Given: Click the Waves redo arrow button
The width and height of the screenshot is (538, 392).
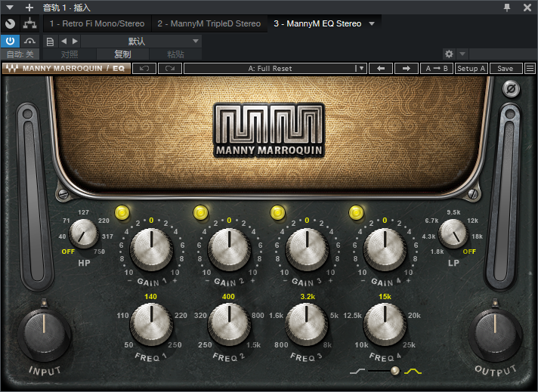Looking at the screenshot, I should click(170, 68).
